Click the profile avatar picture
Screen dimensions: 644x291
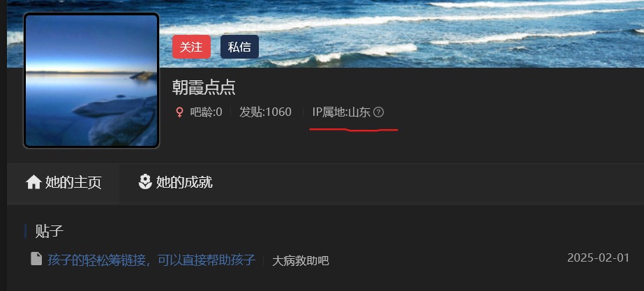pos(91,80)
